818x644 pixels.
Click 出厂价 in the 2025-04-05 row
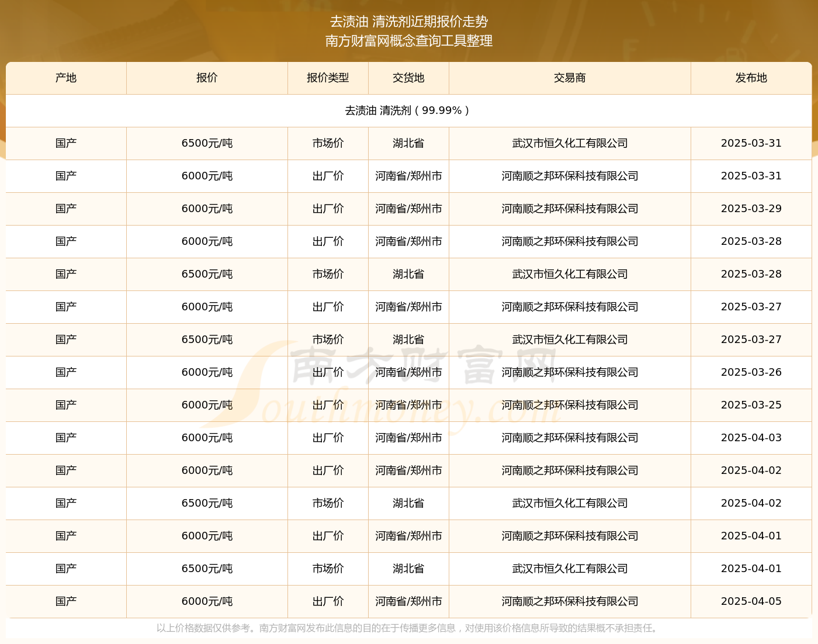point(328,601)
